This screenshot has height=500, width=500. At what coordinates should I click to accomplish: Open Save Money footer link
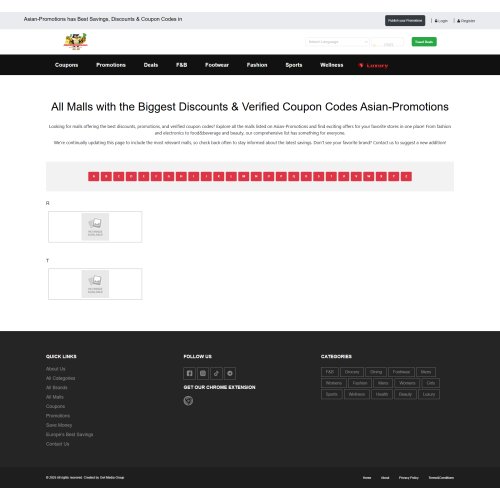[x=59, y=425]
